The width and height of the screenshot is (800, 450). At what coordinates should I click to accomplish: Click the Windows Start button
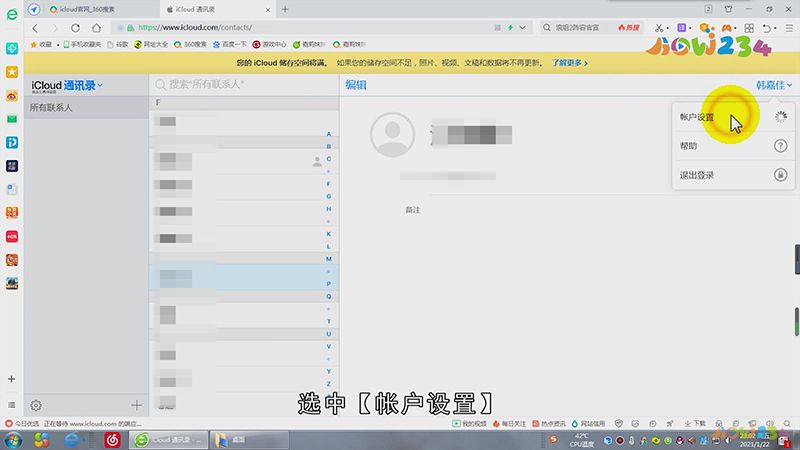[x=13, y=440]
